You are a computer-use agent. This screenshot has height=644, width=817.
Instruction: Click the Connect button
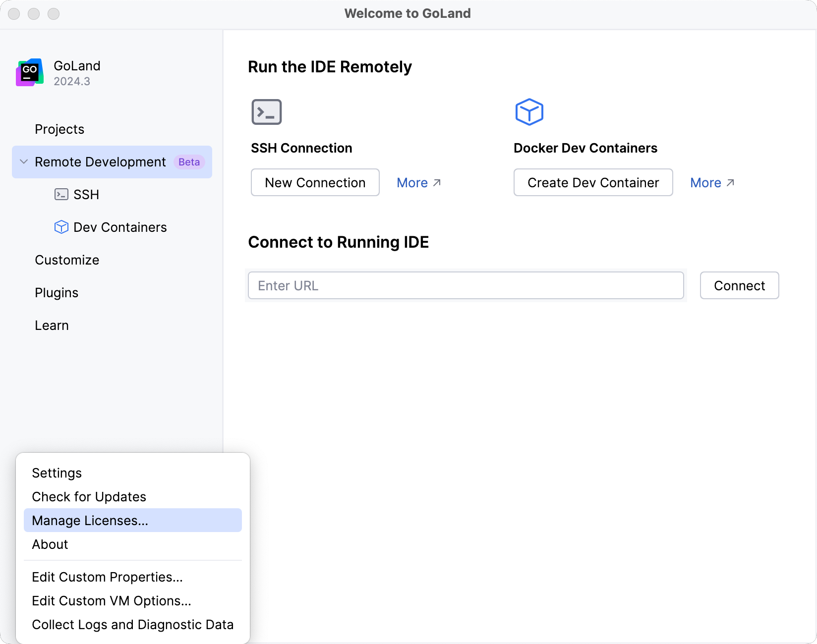pyautogui.click(x=739, y=285)
